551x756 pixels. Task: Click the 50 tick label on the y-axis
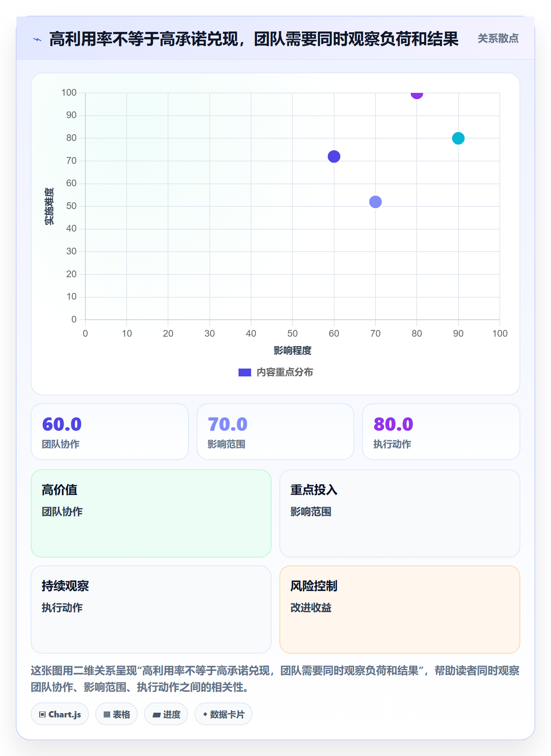[x=71, y=206]
